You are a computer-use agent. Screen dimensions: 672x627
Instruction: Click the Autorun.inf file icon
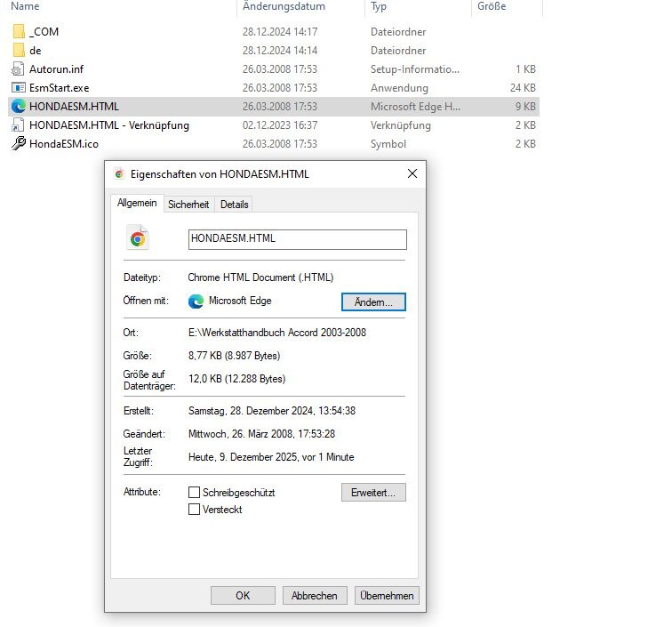(x=19, y=69)
